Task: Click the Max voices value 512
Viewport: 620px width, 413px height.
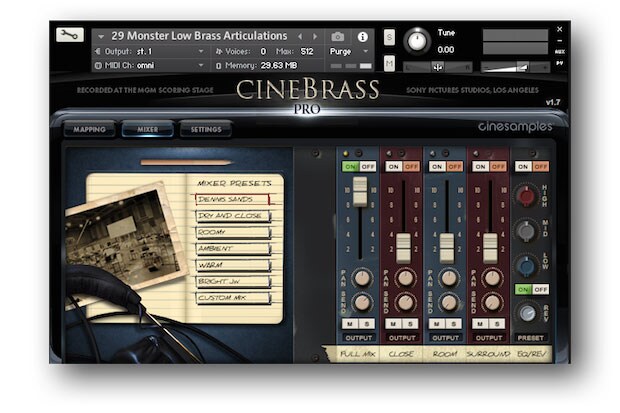Action: (x=307, y=51)
